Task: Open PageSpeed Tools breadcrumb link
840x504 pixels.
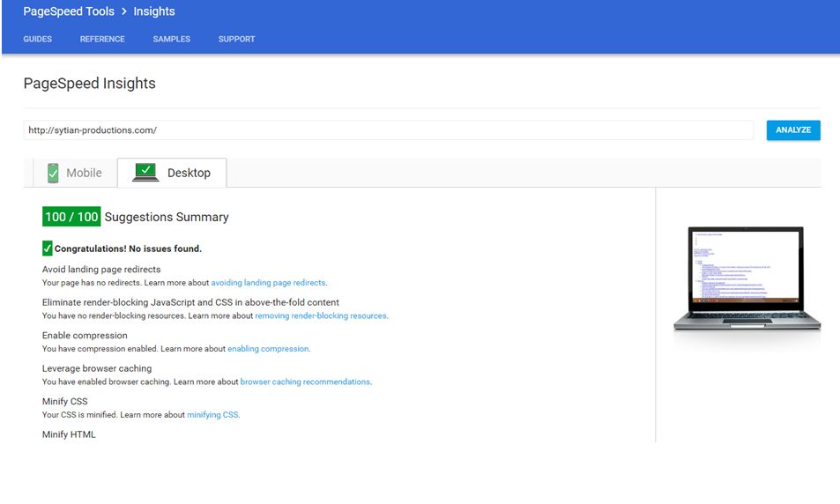Action: (69, 11)
